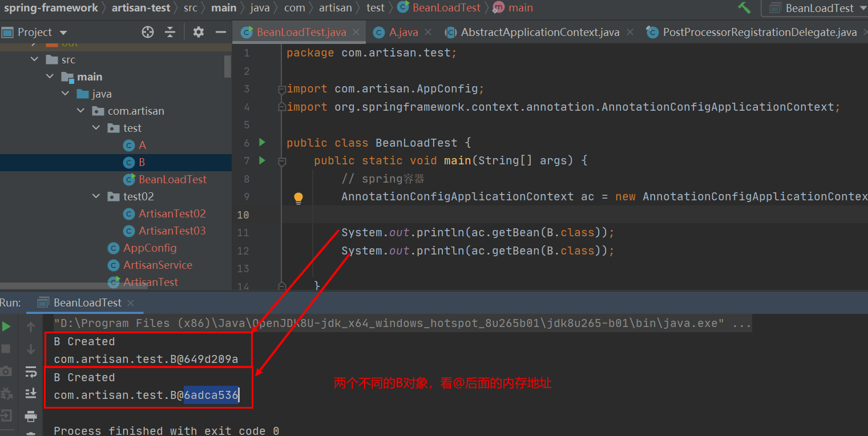This screenshot has width=868, height=436.
Task: Click 'Process finished with exit code 0'
Action: click(166, 430)
